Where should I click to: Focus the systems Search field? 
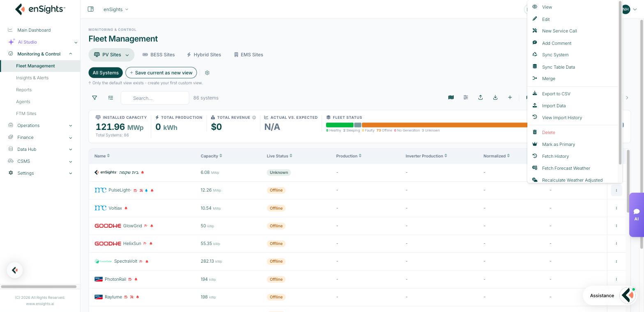[x=155, y=98]
